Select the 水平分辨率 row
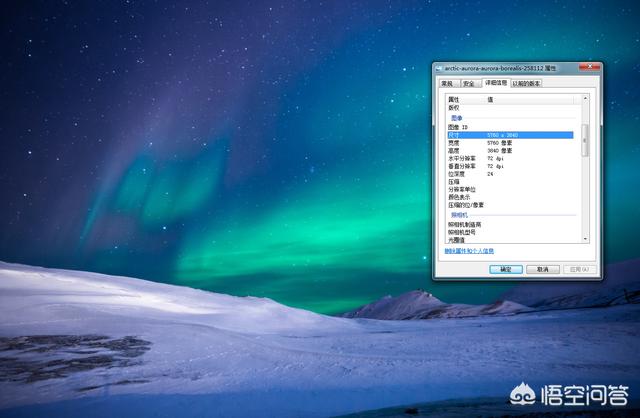This screenshot has height=418, width=640. coord(510,158)
